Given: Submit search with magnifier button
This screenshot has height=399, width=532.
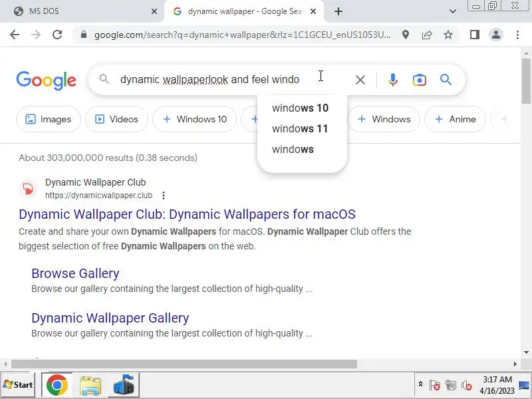Looking at the screenshot, I should tap(446, 80).
